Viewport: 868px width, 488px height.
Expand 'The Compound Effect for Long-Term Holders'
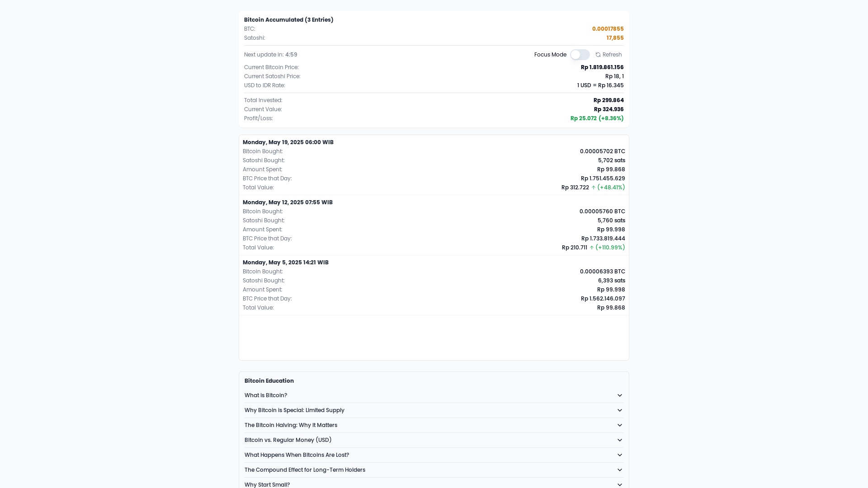(434, 470)
